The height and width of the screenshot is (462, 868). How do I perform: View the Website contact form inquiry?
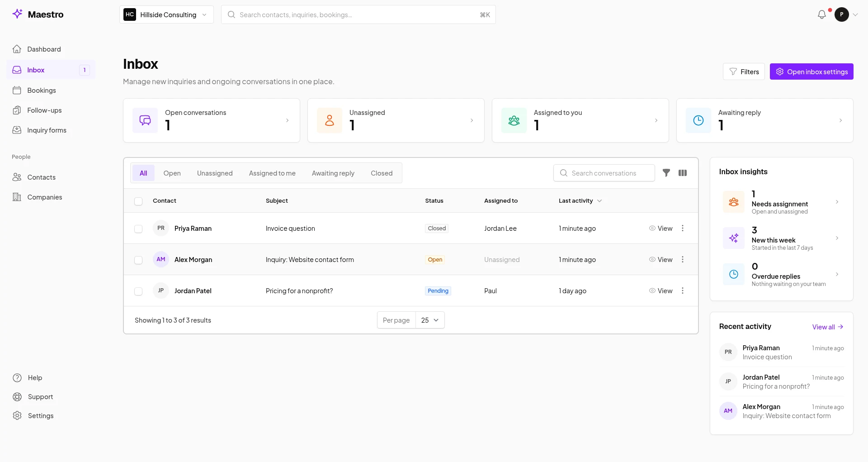[x=661, y=259]
